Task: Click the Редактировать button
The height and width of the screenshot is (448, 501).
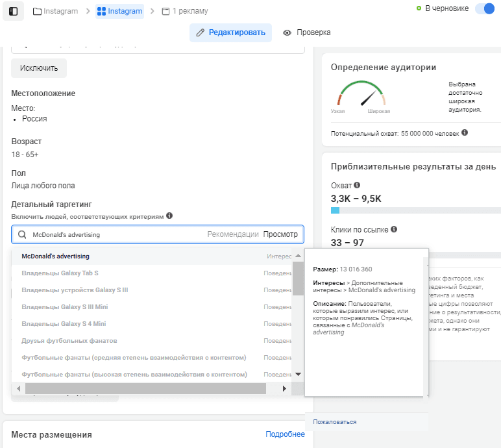Action: click(230, 32)
